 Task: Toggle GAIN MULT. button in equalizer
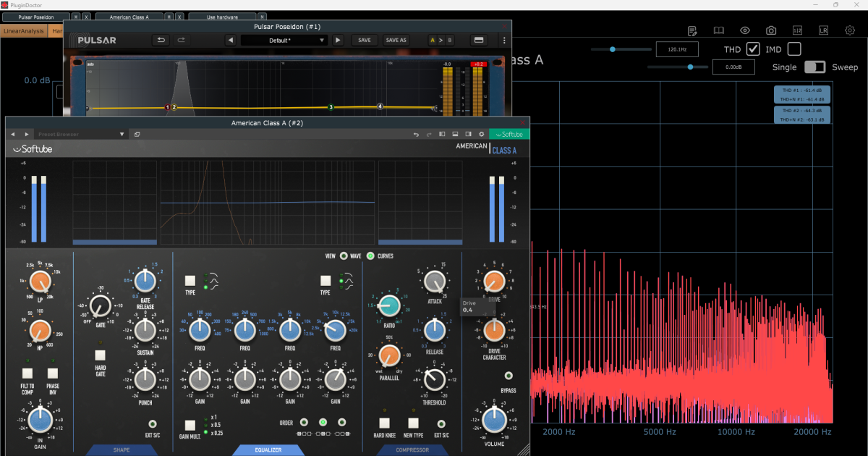pyautogui.click(x=190, y=426)
